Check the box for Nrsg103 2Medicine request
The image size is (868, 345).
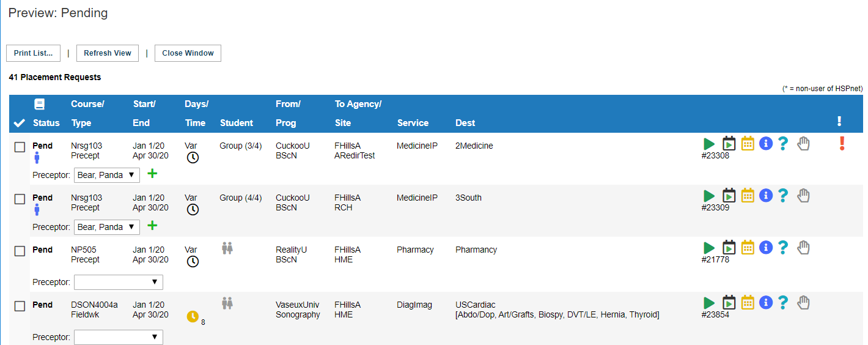click(x=20, y=147)
